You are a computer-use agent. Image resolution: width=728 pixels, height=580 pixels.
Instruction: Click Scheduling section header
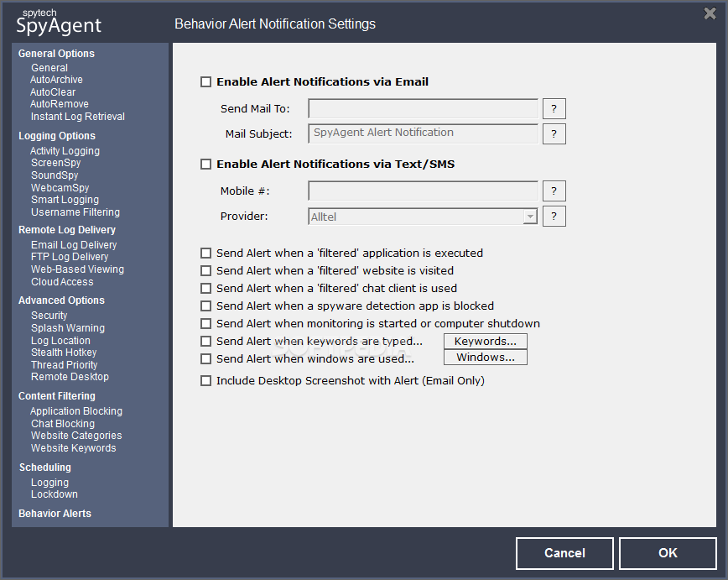[45, 468]
